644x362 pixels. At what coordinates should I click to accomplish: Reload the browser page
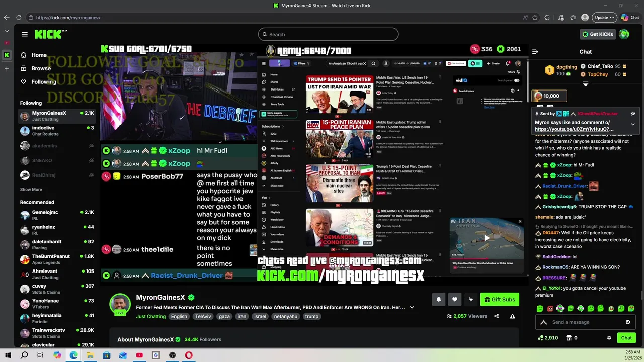click(x=19, y=17)
